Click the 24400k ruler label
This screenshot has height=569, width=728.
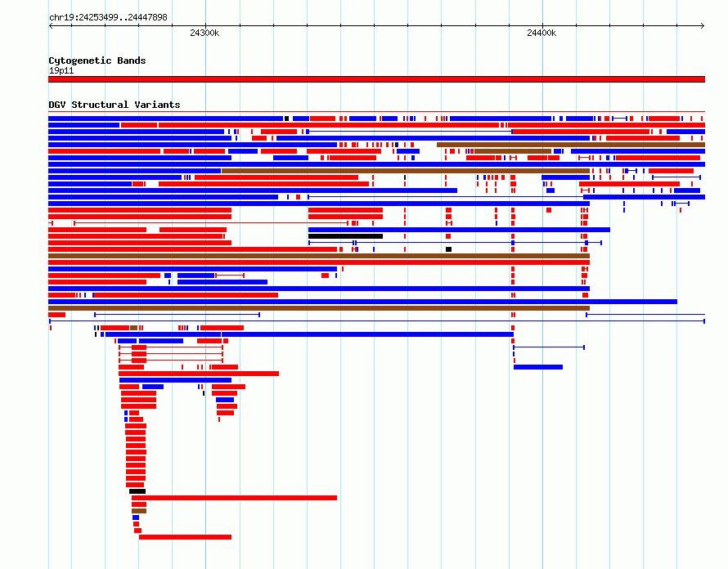tap(542, 33)
